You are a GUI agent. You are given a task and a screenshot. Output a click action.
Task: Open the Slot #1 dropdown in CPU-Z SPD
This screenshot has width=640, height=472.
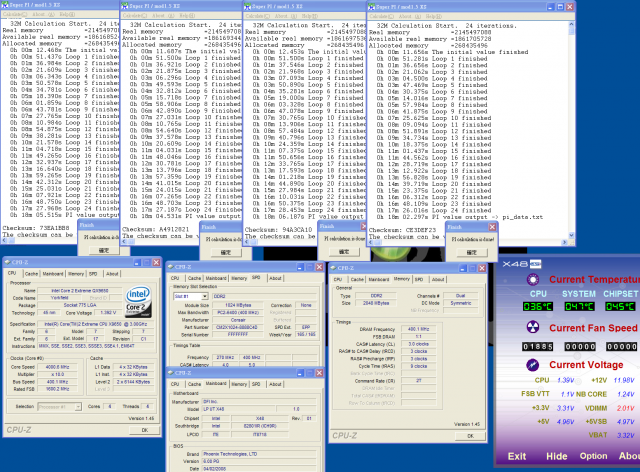205,296
